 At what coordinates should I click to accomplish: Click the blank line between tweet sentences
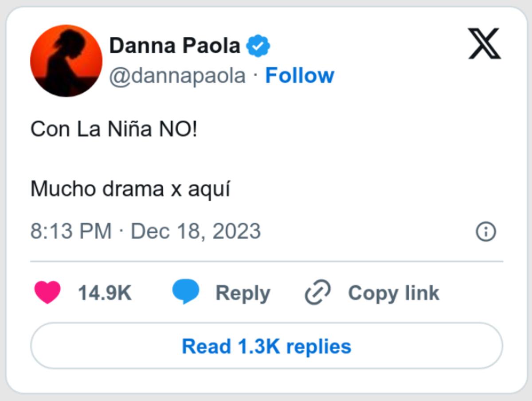[133, 159]
